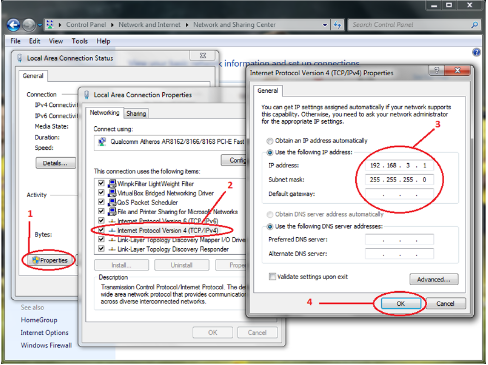Uncheck File and Printer Sharing checkbox

101,211
